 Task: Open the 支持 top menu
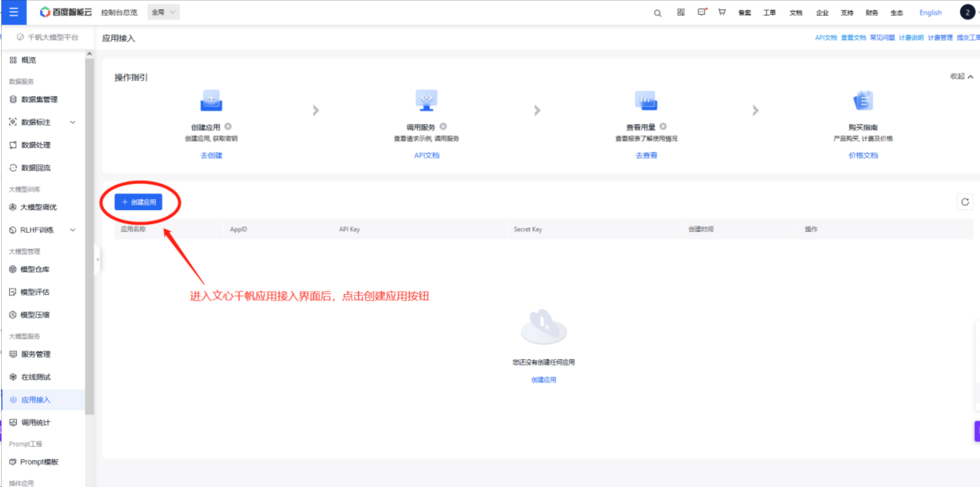coord(847,13)
